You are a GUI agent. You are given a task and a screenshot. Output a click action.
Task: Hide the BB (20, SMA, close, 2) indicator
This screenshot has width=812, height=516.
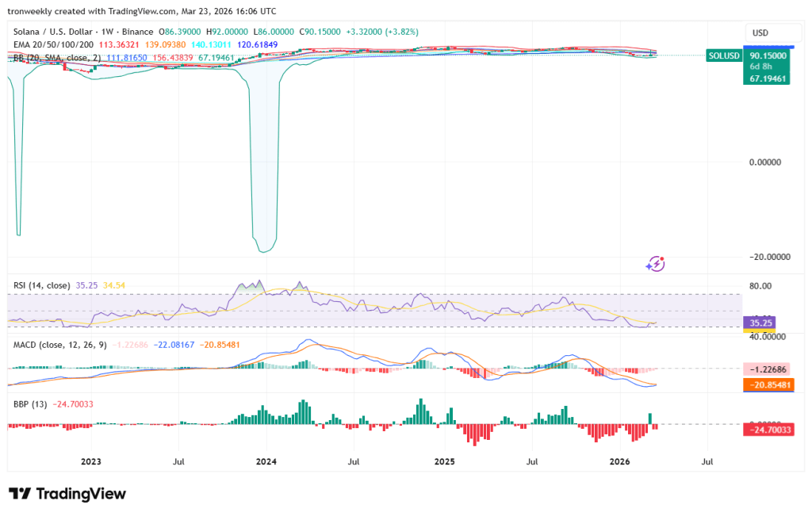pos(56,57)
